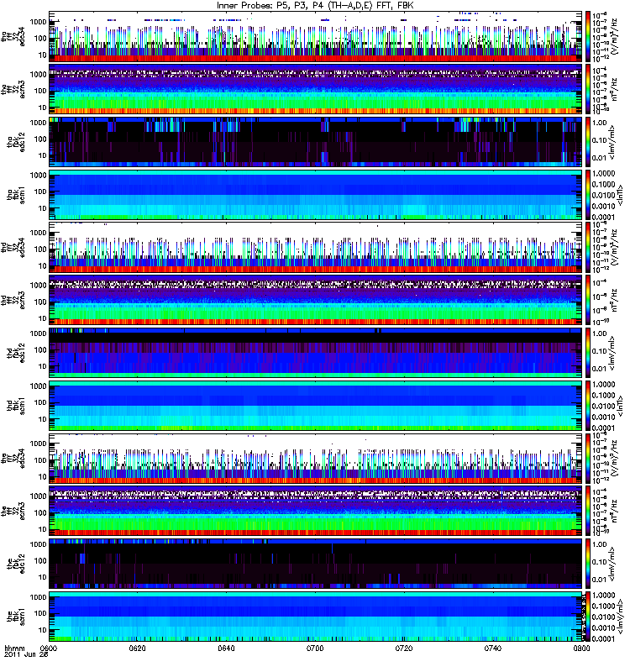Click the color bar beside thd fff scm3 panel
This screenshot has height=672, width=630.
587,300
